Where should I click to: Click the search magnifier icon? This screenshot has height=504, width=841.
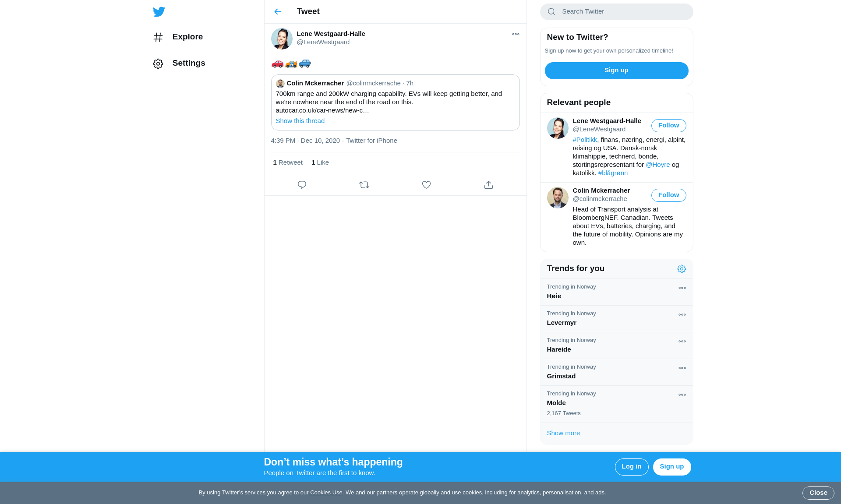551,12
